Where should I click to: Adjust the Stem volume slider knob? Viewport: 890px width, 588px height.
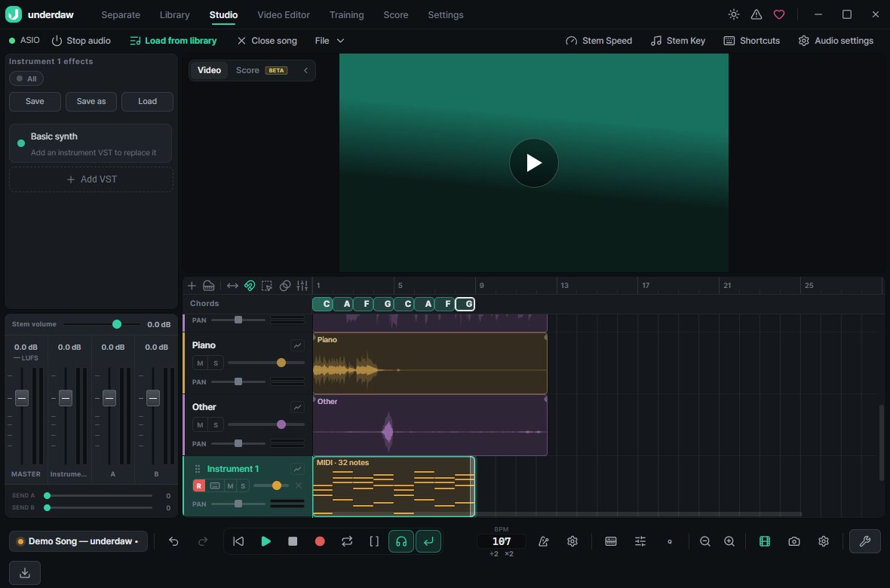[x=117, y=324]
